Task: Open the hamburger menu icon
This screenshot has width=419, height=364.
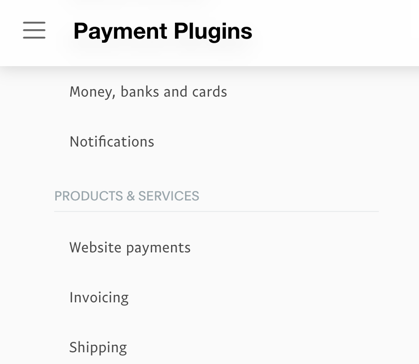Action: (34, 30)
